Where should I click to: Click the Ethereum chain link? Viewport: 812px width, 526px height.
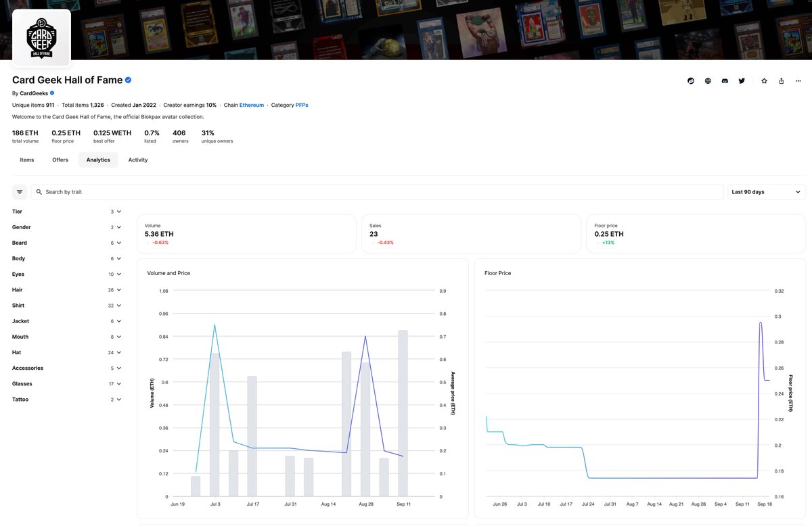[x=252, y=105]
